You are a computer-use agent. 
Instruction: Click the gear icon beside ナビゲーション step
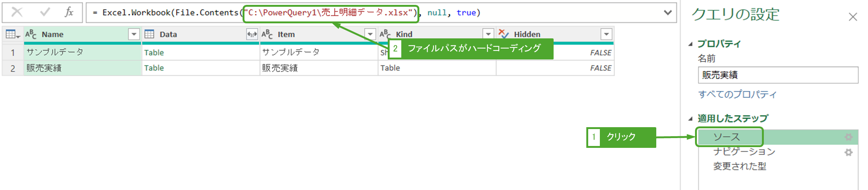click(848, 152)
